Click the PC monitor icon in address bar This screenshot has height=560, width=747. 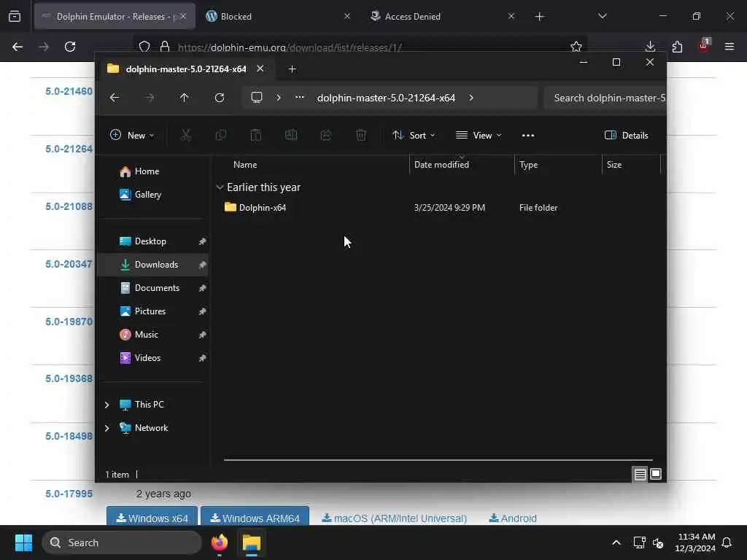click(x=257, y=98)
